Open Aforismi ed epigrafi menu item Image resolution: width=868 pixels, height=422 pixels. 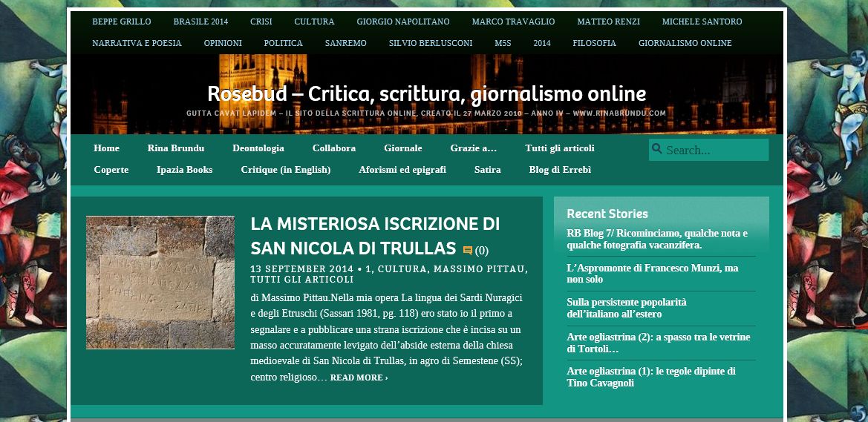coord(402,170)
